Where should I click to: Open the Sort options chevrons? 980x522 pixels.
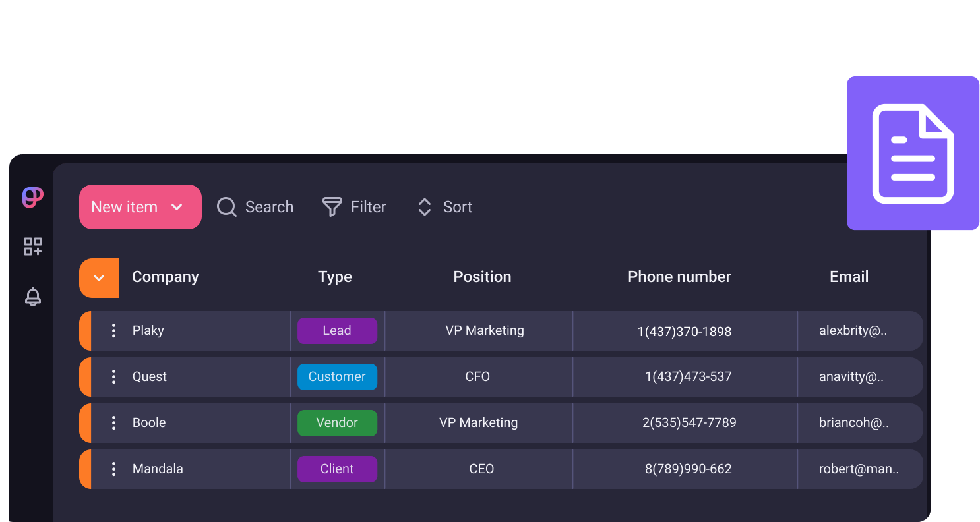424,206
